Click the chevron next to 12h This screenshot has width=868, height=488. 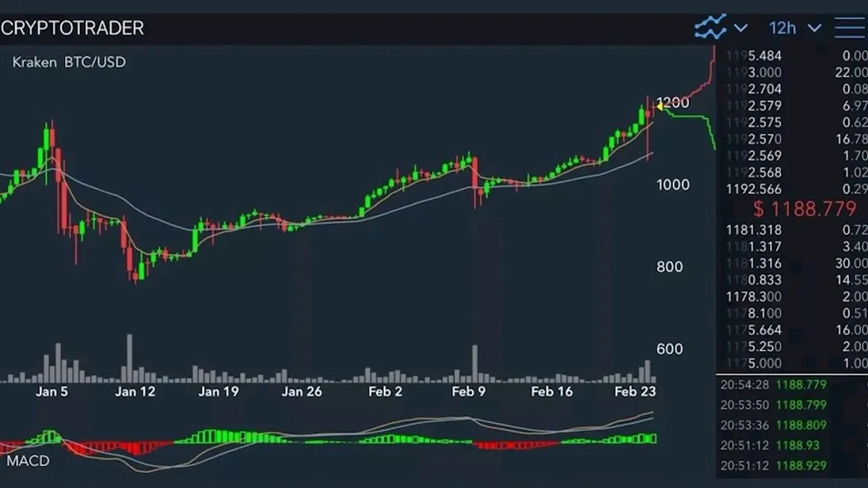tap(814, 28)
